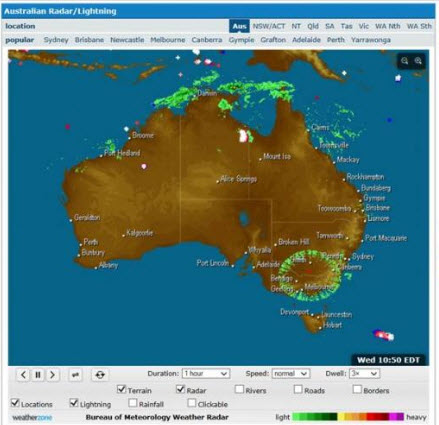Toggle the loop direction swap icon
The image size is (439, 425).
click(x=76, y=375)
